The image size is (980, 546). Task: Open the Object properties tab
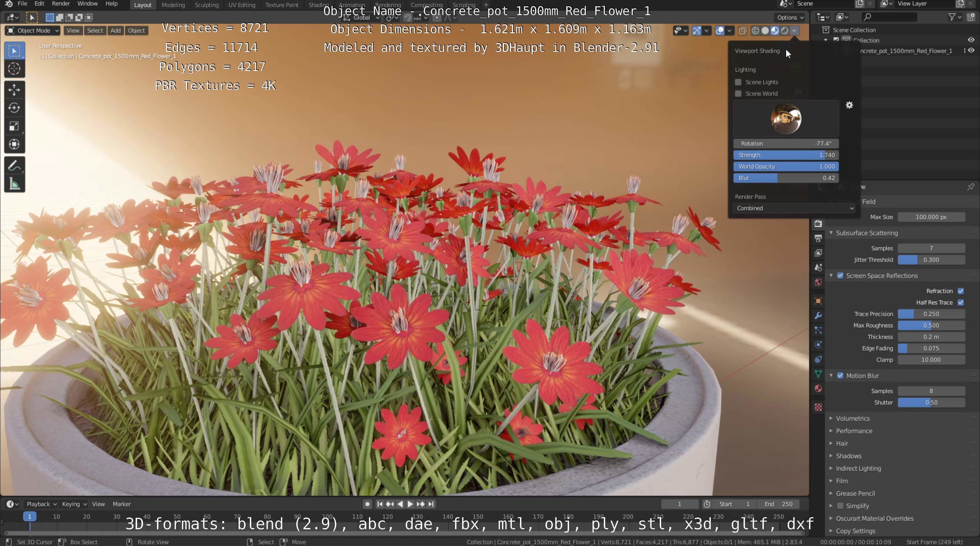(818, 301)
